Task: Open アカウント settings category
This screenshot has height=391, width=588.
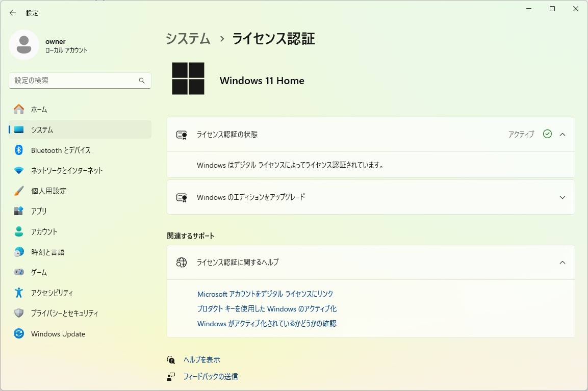Action: tap(80, 231)
